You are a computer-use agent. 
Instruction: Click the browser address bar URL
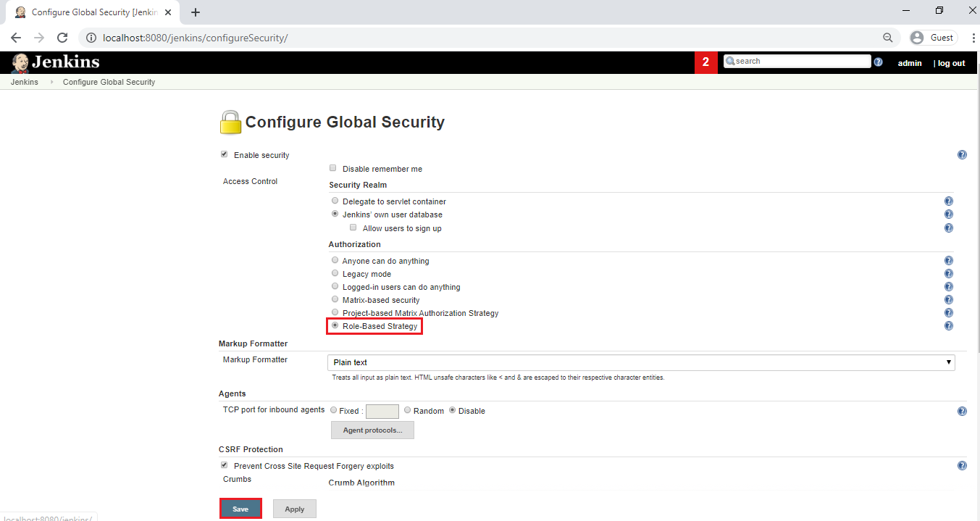tap(194, 38)
